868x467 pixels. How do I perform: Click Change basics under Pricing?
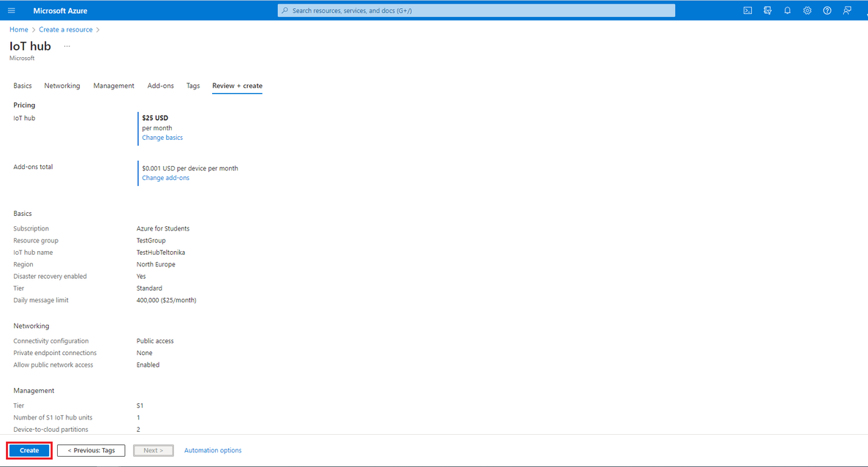(162, 138)
